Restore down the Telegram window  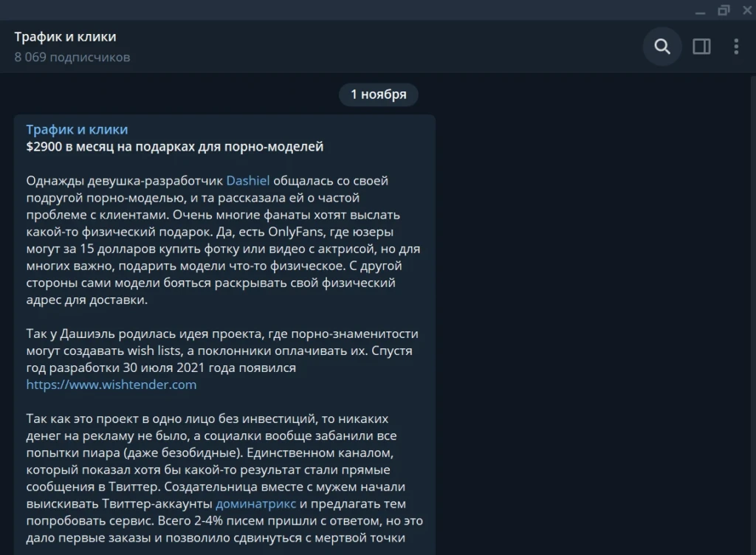click(x=724, y=10)
